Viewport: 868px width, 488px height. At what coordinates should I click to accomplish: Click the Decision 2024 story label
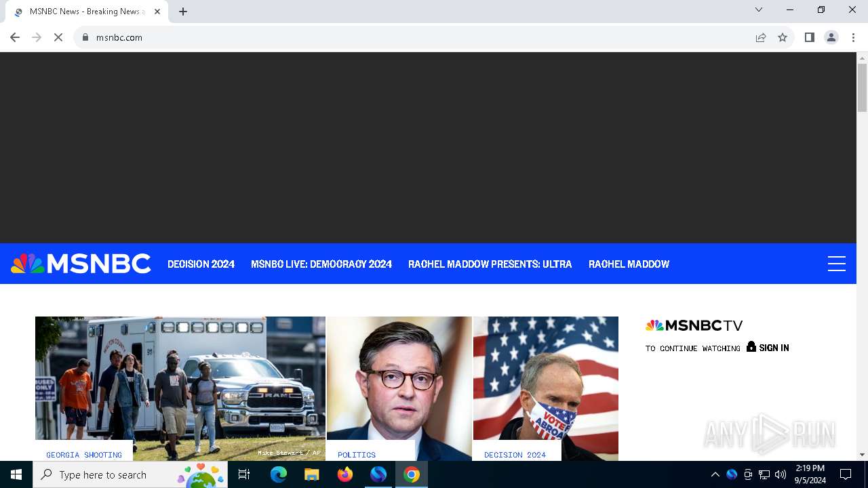pos(515,455)
